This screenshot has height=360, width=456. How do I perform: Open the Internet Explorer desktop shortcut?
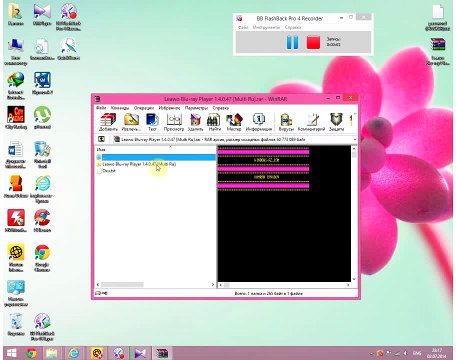pyautogui.click(x=42, y=189)
